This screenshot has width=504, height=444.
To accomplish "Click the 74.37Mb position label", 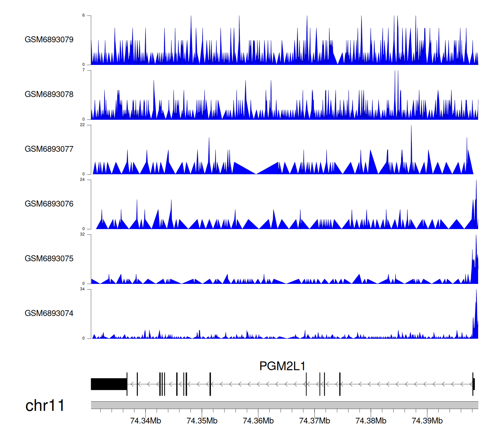I will pos(314,421).
